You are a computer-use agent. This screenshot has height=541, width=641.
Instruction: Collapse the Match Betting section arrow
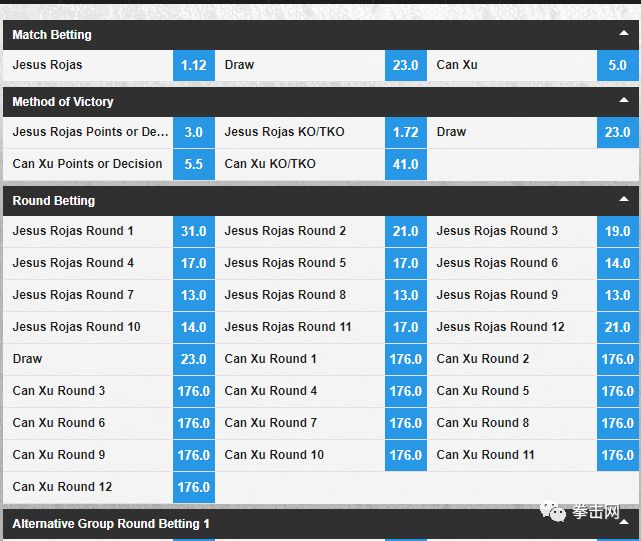(x=624, y=34)
